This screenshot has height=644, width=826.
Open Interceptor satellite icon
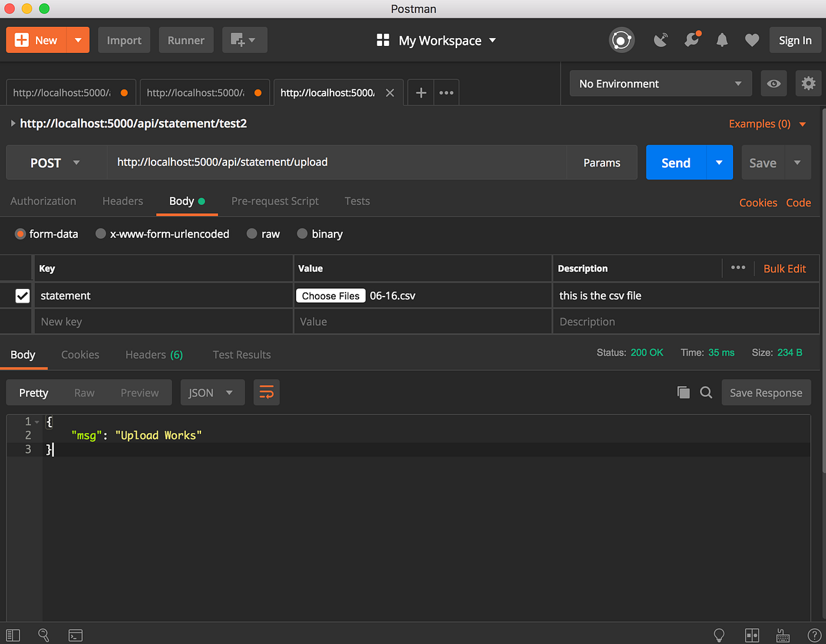[x=660, y=40]
